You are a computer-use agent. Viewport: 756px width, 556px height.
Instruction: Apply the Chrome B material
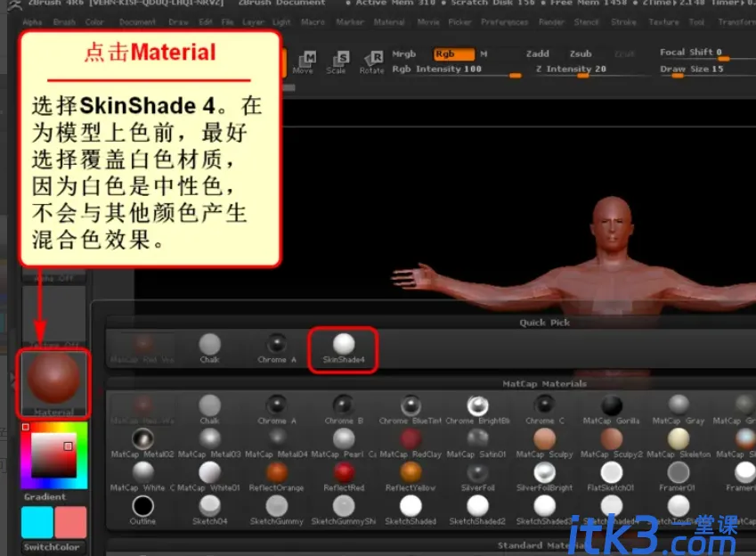(x=344, y=410)
